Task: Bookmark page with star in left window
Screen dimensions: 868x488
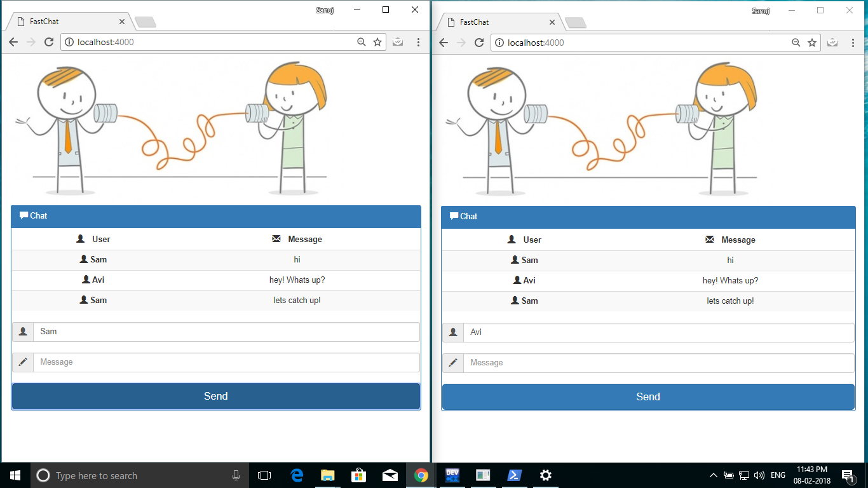Action: click(377, 42)
